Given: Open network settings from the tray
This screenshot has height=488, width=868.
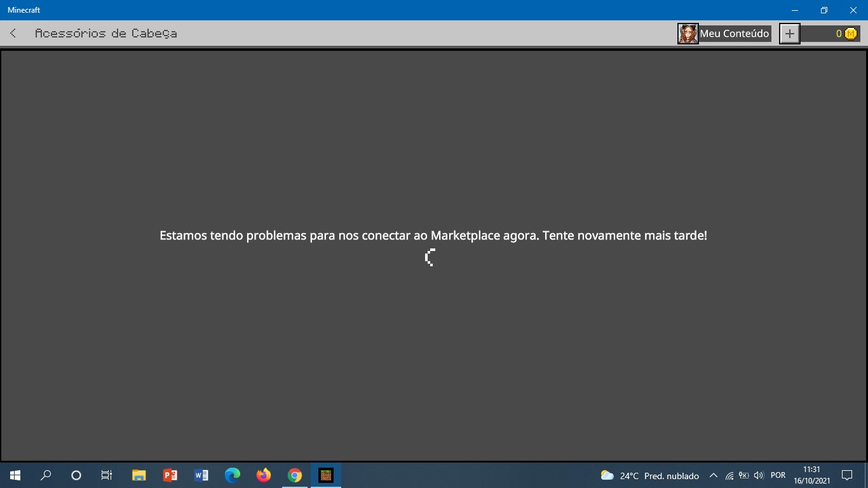Looking at the screenshot, I should [729, 475].
